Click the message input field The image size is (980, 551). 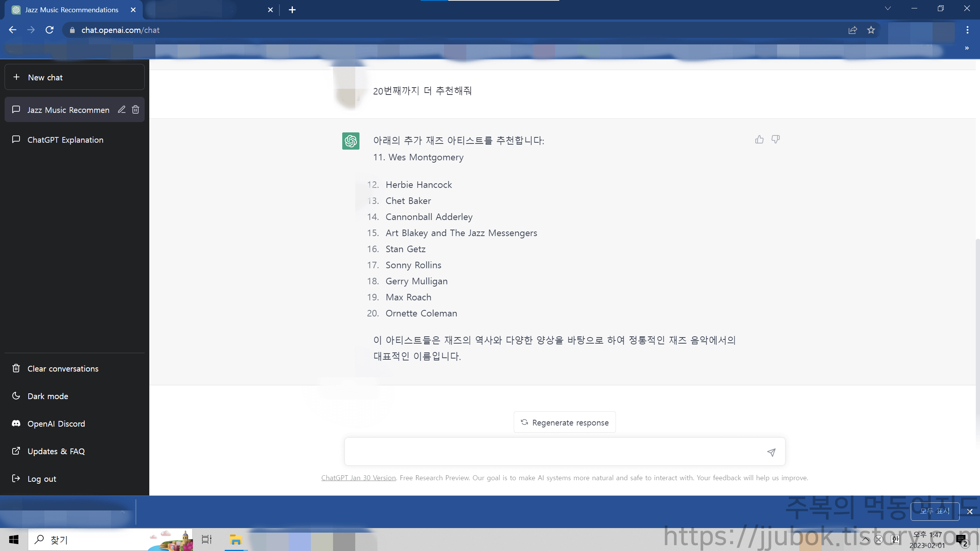click(536, 452)
